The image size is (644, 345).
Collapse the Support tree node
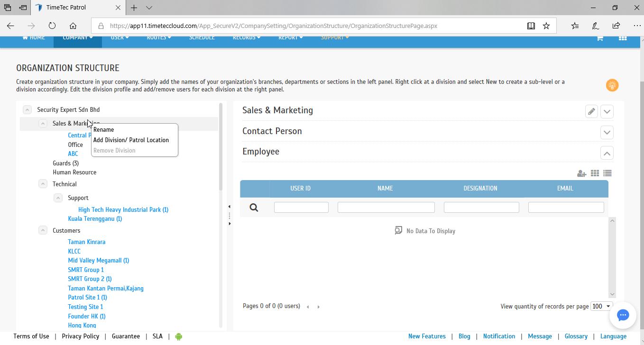pos(58,198)
